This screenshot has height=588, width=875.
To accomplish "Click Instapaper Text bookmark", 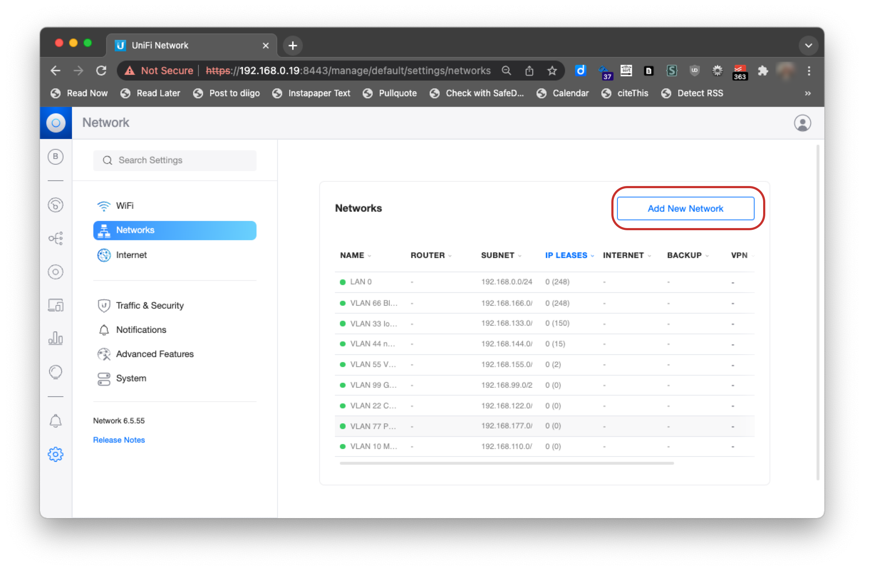I will (311, 93).
